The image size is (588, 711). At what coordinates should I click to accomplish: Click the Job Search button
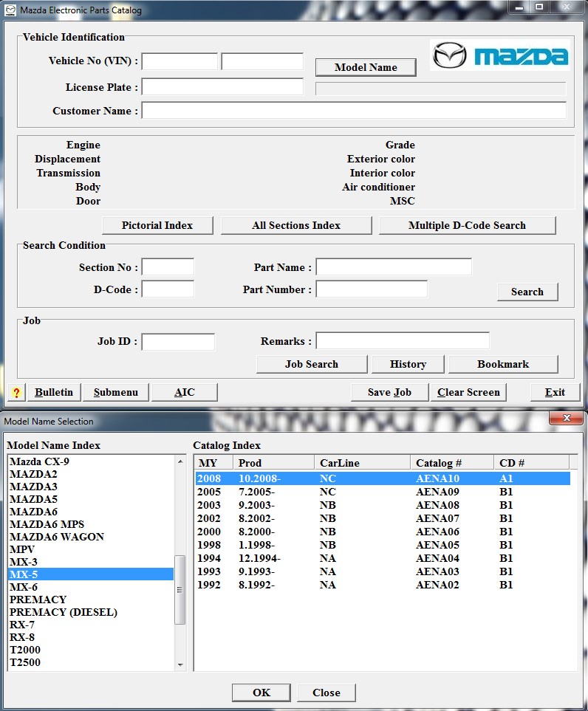[x=312, y=364]
